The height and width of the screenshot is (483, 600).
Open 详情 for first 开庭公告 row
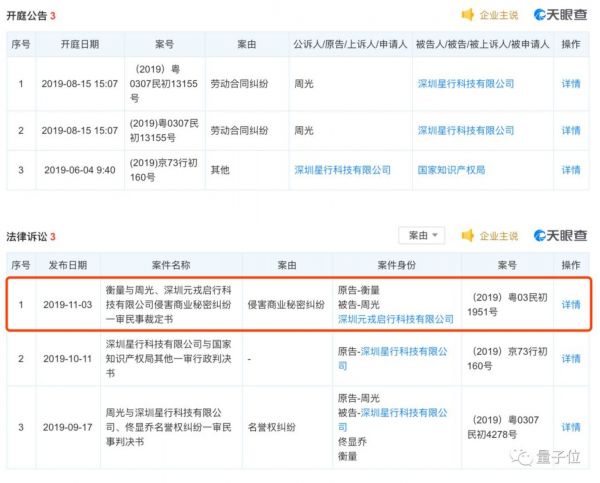click(570, 84)
